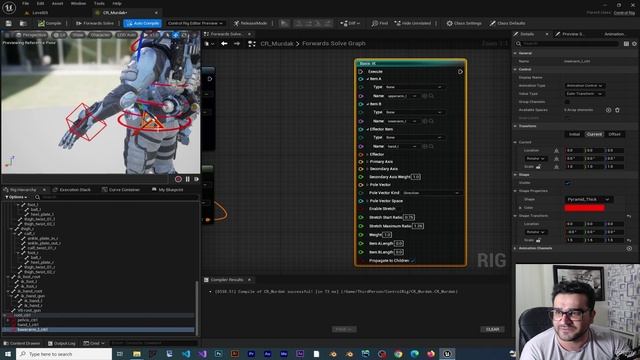The height and width of the screenshot is (360, 640).
Task: Open the Asset menu
Action: tap(58, 3)
